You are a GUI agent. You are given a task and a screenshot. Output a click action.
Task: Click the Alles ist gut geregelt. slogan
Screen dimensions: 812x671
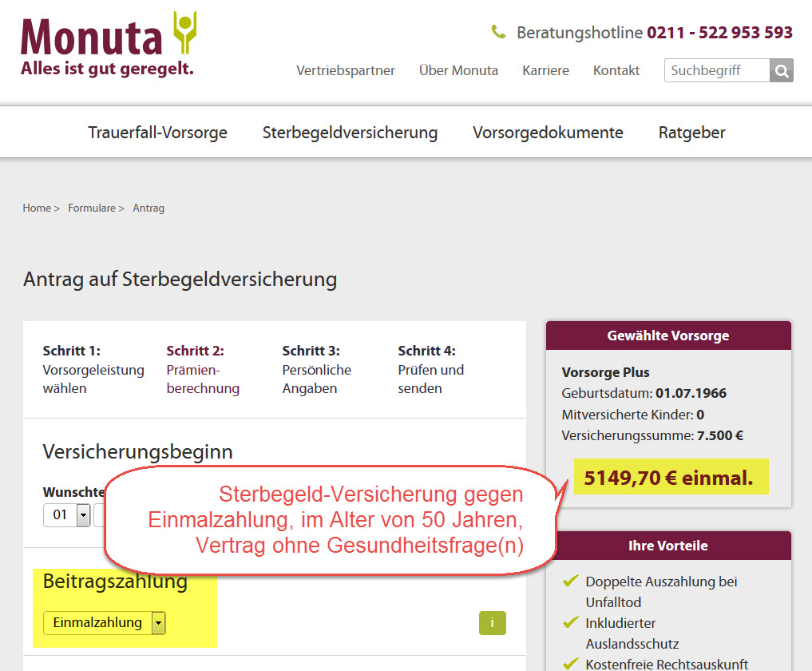point(107,69)
